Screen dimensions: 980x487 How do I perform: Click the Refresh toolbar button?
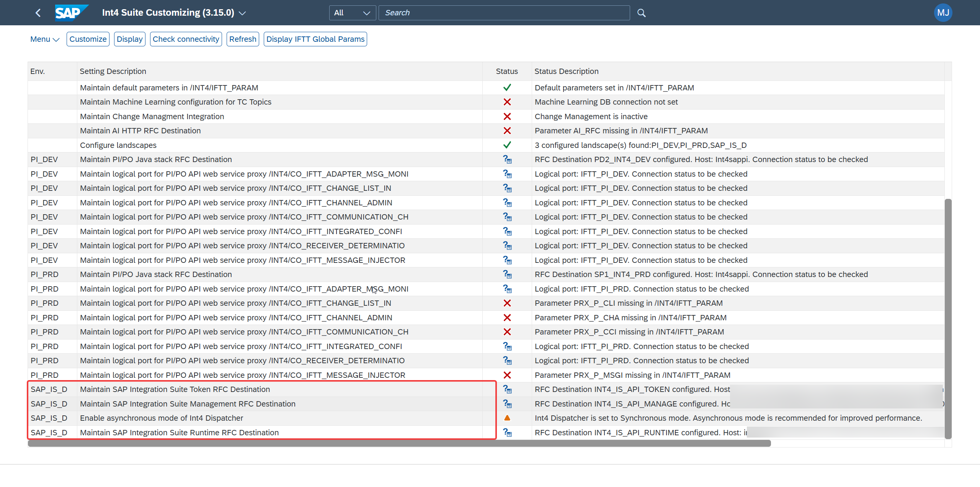pyautogui.click(x=243, y=39)
